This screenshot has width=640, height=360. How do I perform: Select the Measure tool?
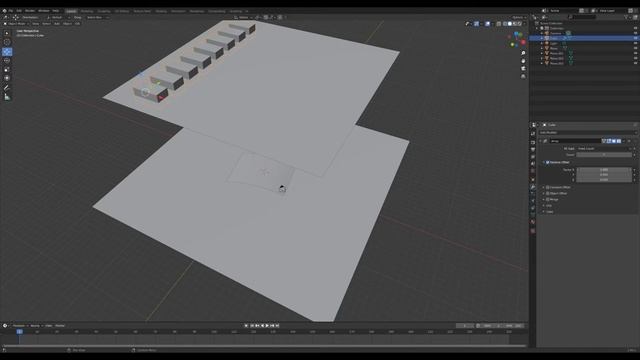click(x=7, y=97)
